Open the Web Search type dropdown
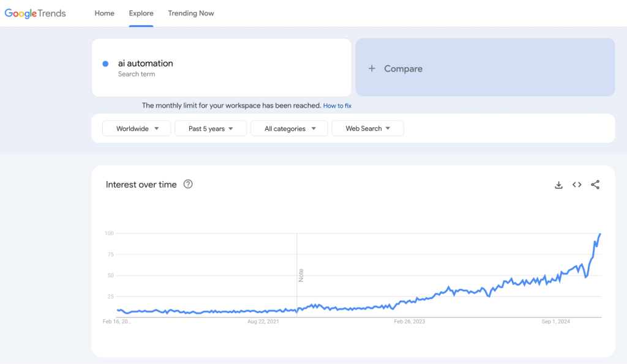The image size is (627, 364). (367, 128)
